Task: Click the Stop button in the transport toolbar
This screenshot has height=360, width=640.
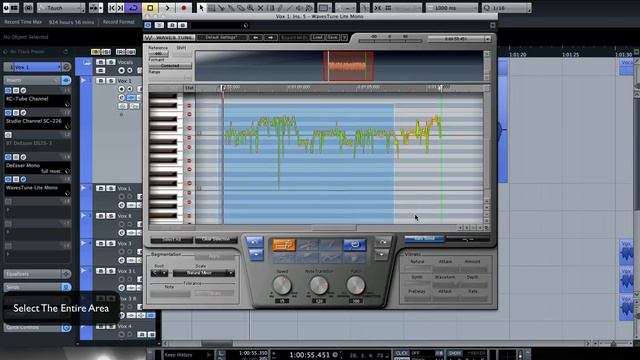Action: tap(150, 8)
